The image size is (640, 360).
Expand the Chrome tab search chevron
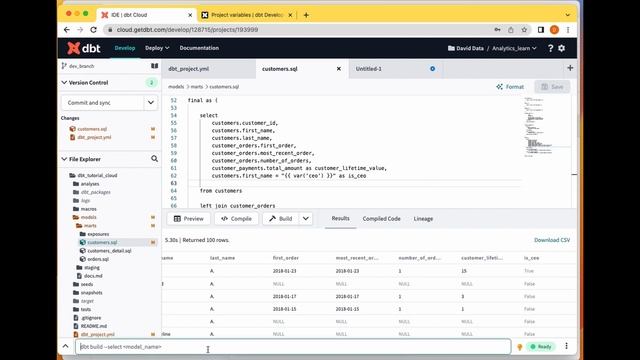tap(567, 15)
